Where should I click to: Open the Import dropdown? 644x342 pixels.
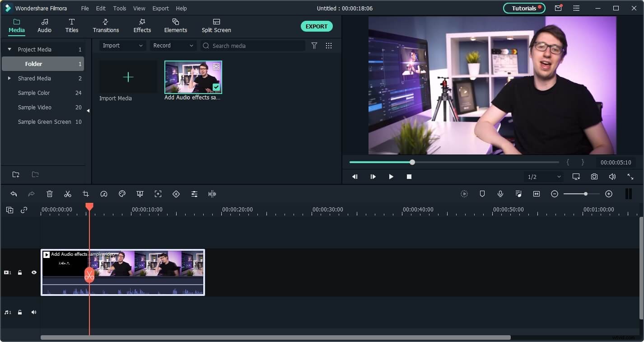(122, 45)
